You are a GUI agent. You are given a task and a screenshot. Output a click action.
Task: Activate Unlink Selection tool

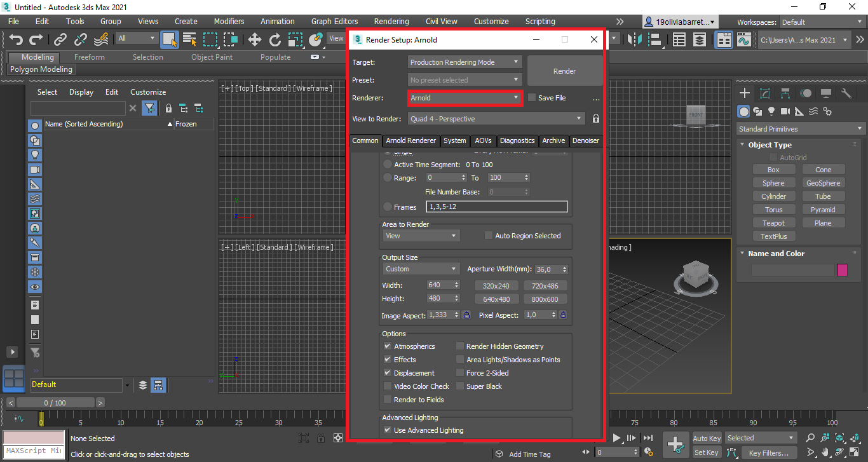[81, 40]
